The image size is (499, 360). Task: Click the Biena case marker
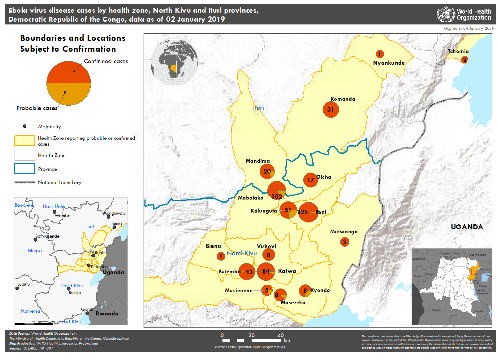click(221, 256)
